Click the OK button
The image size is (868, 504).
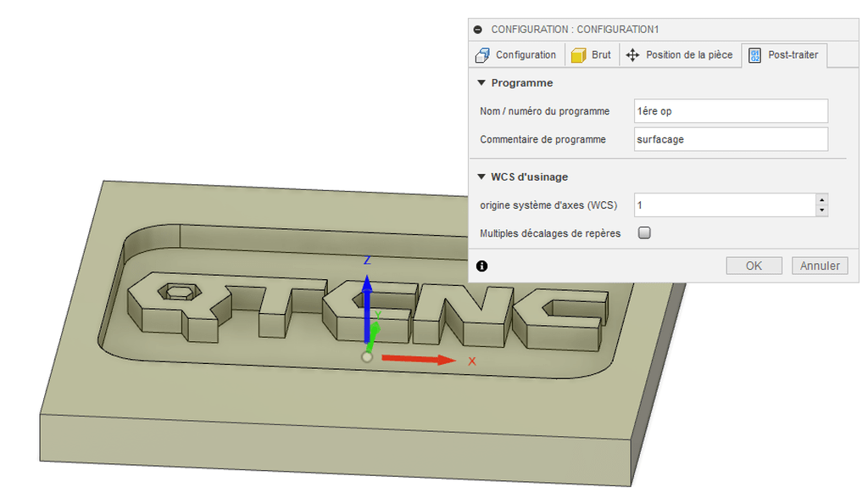(754, 266)
